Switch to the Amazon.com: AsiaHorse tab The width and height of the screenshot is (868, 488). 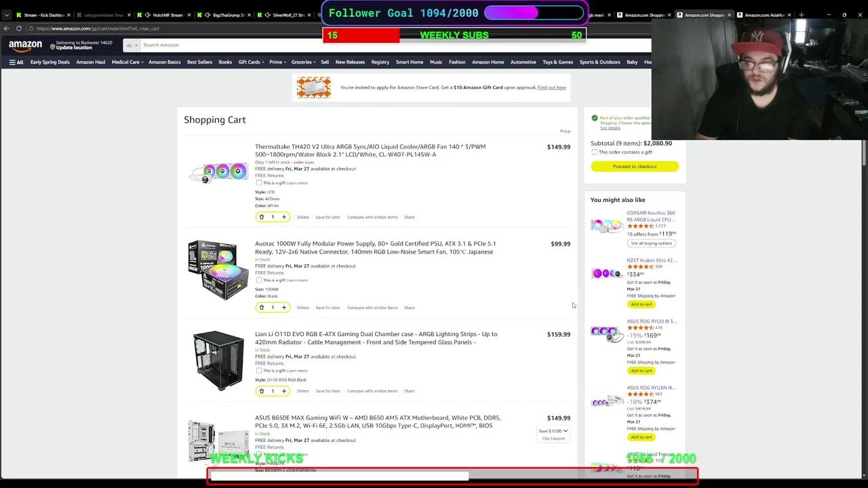(x=764, y=15)
